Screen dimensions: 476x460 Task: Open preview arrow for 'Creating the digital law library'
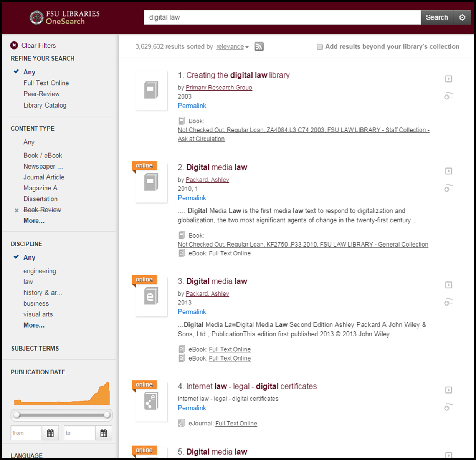448,79
